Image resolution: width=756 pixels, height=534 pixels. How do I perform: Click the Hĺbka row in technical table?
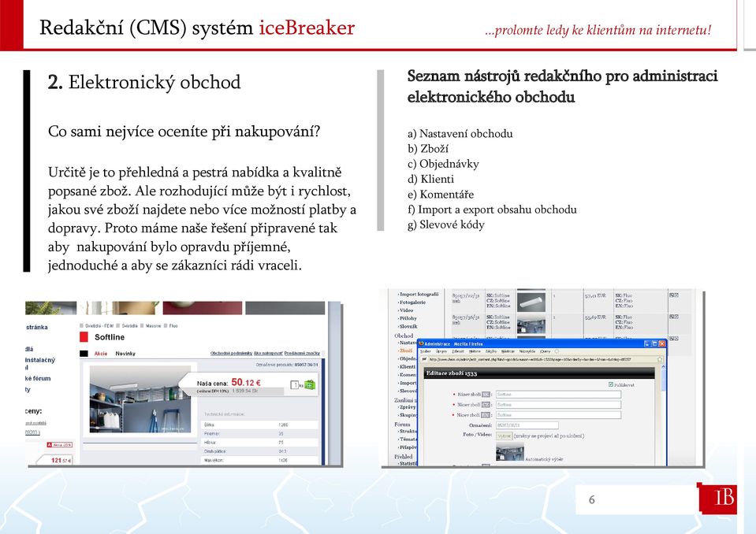coord(260,442)
